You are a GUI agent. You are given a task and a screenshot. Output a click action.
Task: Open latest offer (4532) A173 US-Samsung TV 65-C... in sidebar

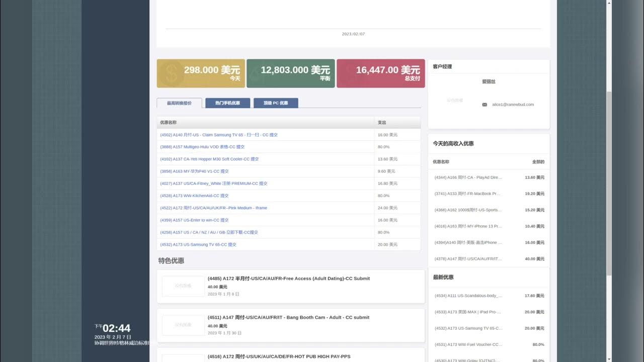click(468, 328)
